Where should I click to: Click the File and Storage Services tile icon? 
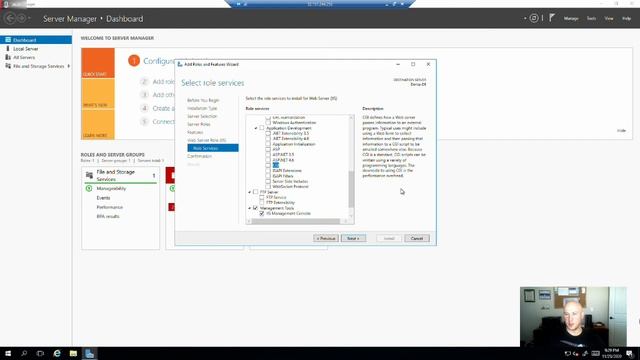89,175
